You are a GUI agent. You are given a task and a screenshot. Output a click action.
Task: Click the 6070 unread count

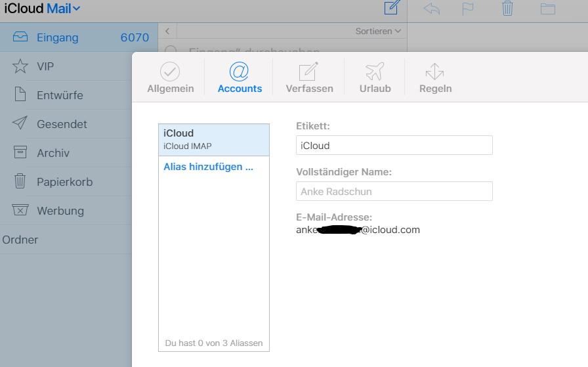coord(135,37)
